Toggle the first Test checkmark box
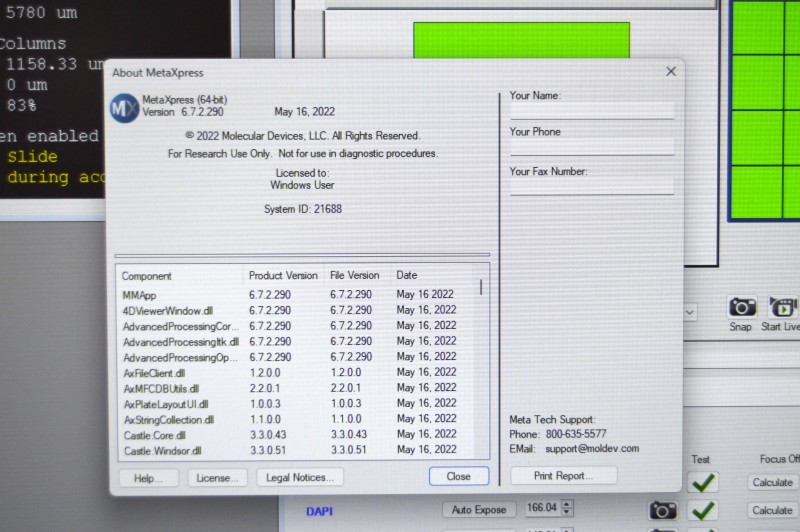Screen dimensions: 800x532 point(705,483)
